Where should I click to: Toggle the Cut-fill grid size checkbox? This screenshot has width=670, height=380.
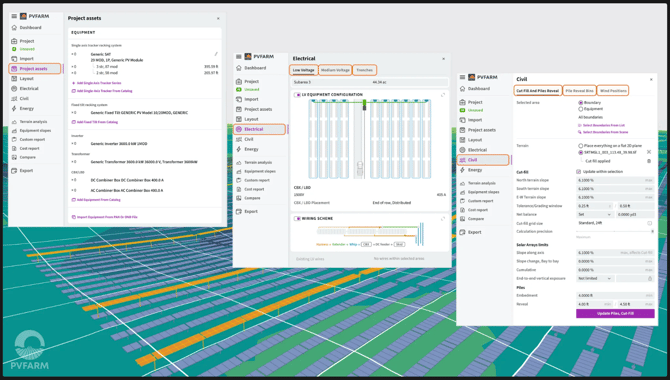click(649, 223)
